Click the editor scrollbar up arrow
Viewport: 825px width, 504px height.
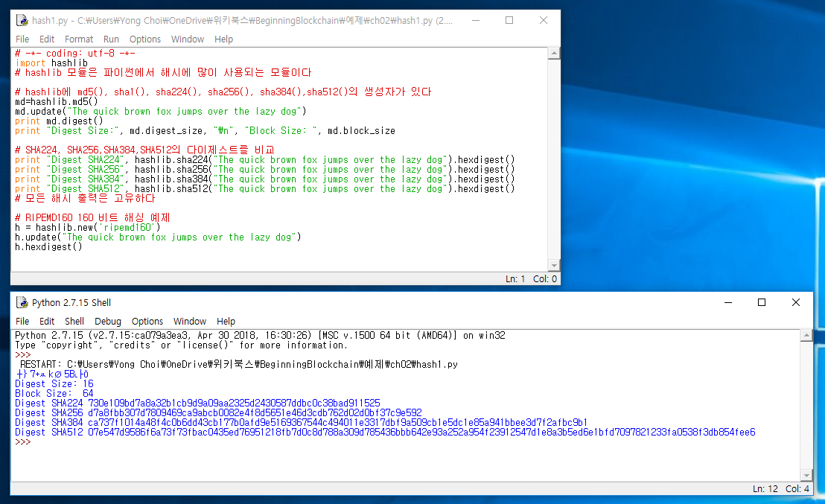coord(553,54)
